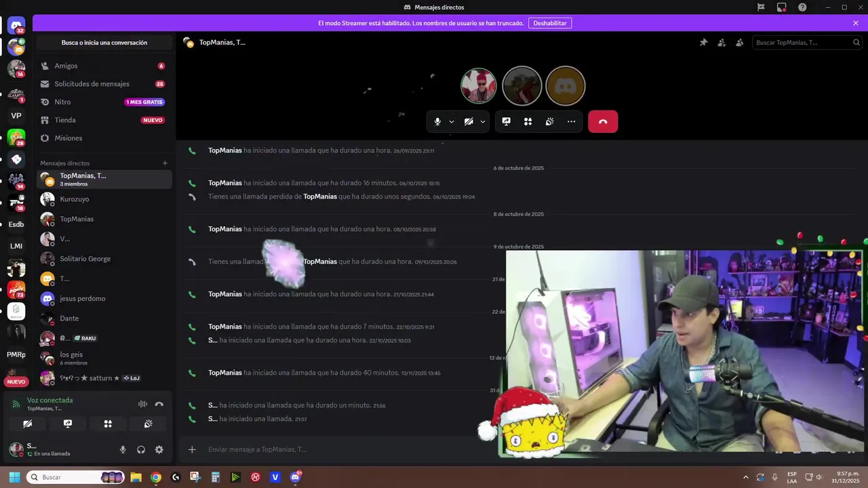Toggle noise suppression in voice panel
The width and height of the screenshot is (868, 488).
[x=142, y=404]
